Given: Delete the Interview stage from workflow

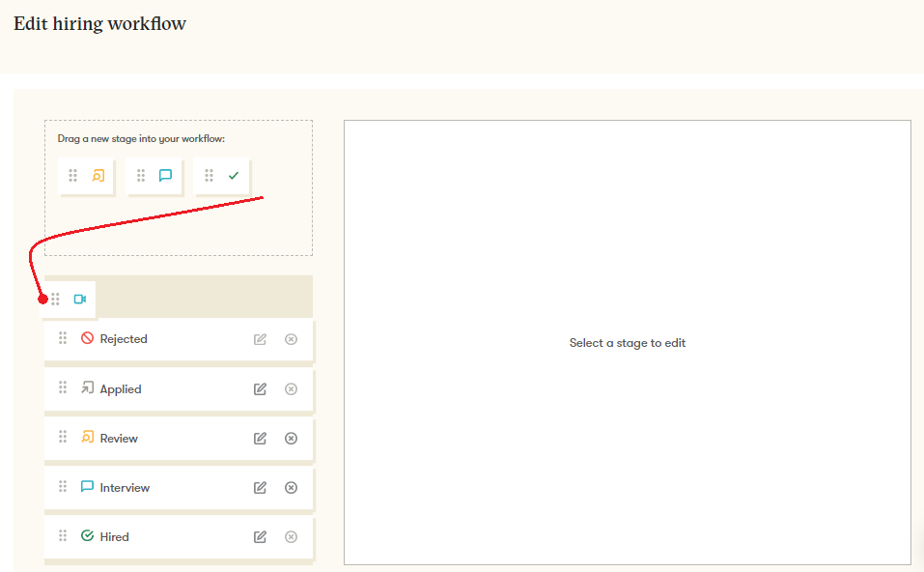Looking at the screenshot, I should 291,488.
